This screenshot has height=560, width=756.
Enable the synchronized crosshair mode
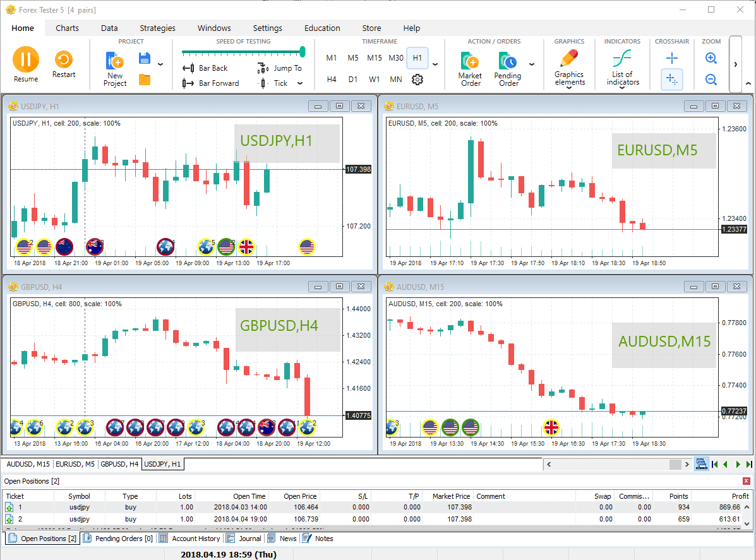click(x=671, y=80)
